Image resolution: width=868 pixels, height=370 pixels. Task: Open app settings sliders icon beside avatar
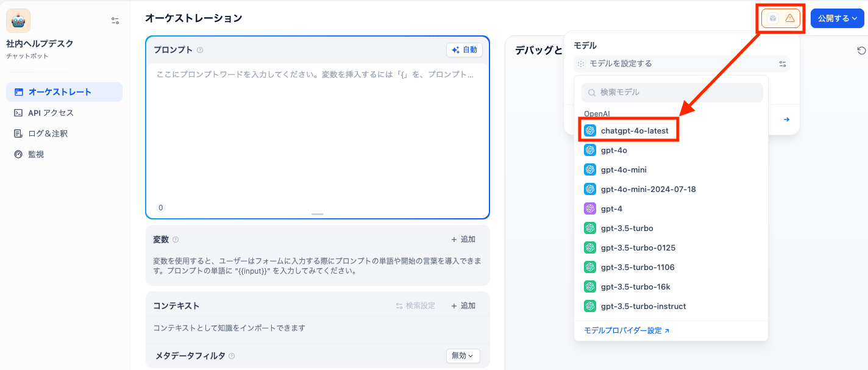coord(115,21)
